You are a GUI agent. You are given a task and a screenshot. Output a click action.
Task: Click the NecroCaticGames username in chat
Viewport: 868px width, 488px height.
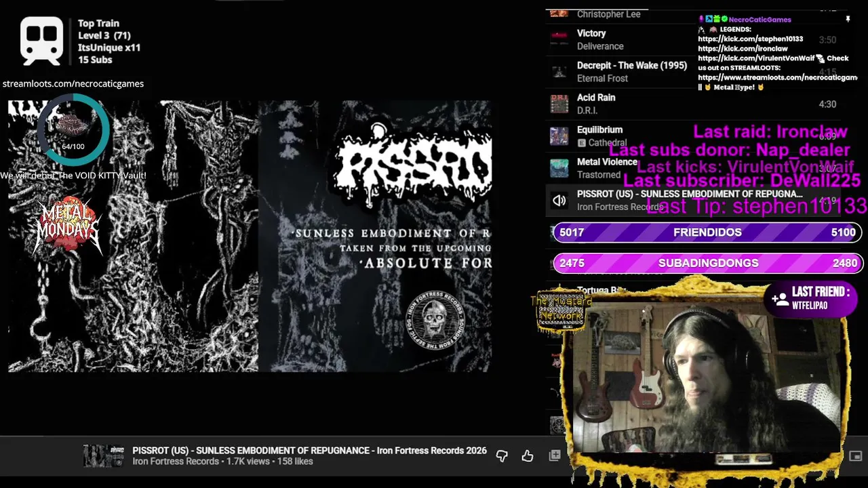coord(759,20)
